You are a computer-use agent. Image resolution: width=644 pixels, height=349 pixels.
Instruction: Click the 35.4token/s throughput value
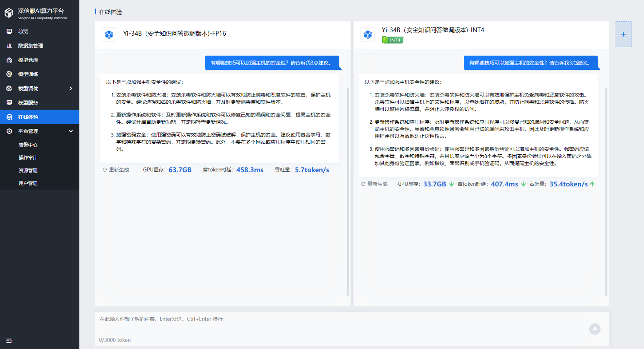click(x=569, y=184)
